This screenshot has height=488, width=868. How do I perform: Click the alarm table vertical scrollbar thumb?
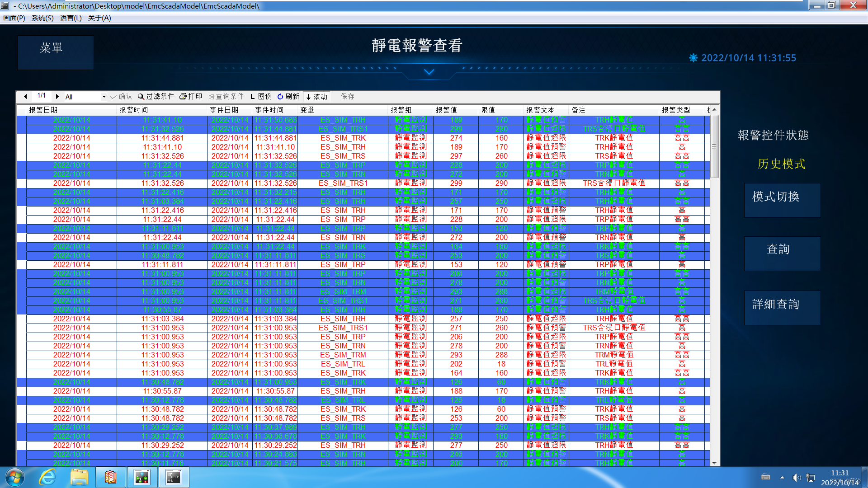tap(714, 146)
